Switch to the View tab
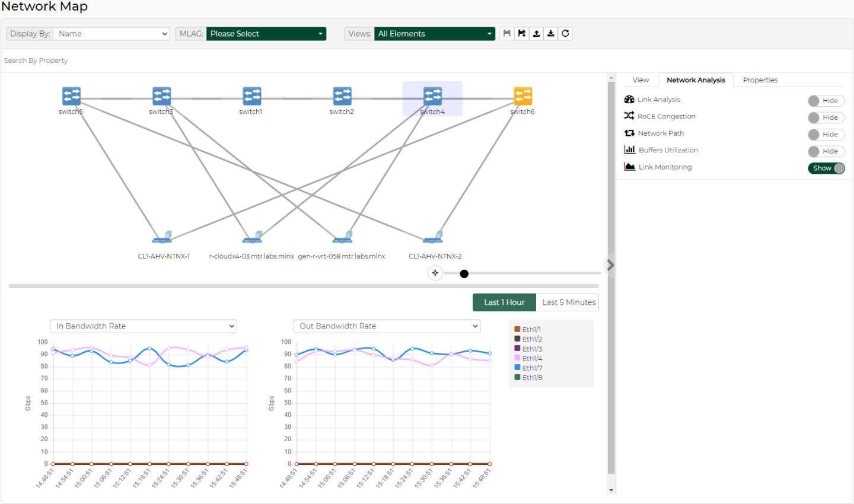Image resolution: width=854 pixels, height=504 pixels. point(640,80)
